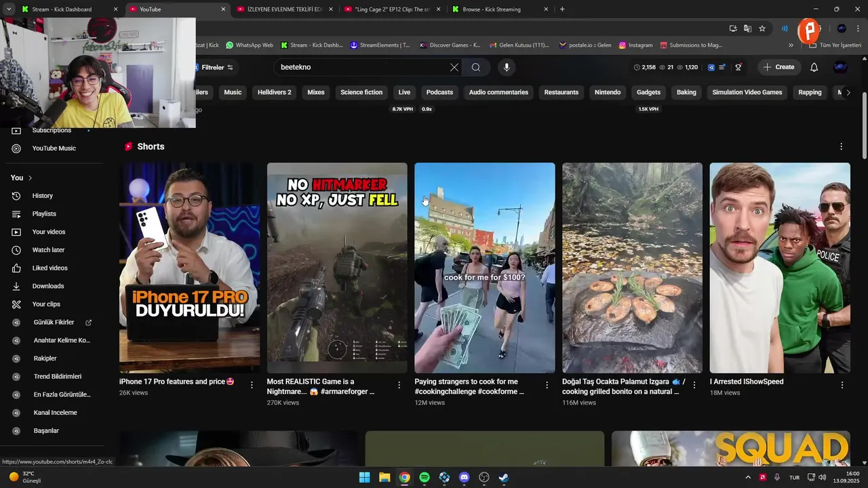Click the Create button

click(778, 67)
